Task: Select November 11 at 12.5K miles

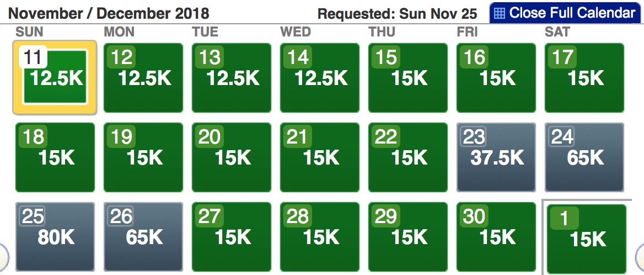Action: (55, 77)
